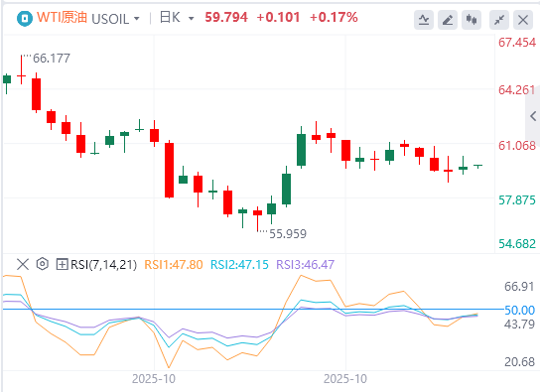540x392 pixels.
Task: Click the 50.00 RSI midline label
Action: tap(519, 310)
